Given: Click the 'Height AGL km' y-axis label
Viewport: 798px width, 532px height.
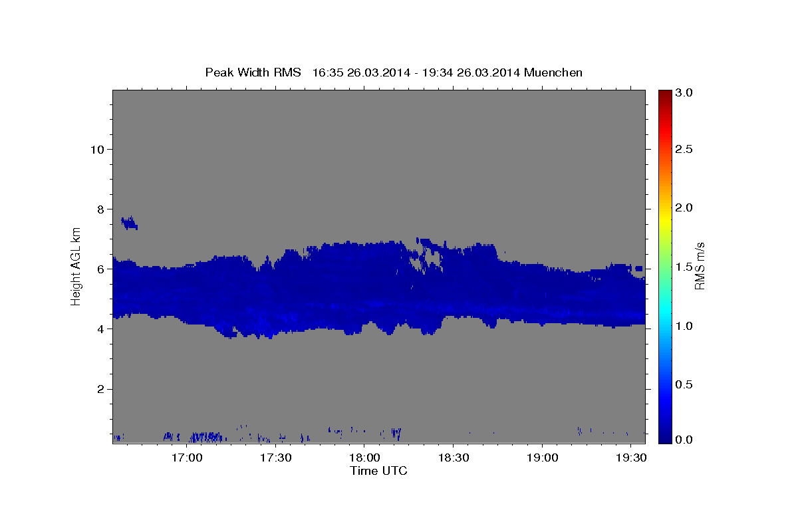Looking at the screenshot, I should [76, 265].
